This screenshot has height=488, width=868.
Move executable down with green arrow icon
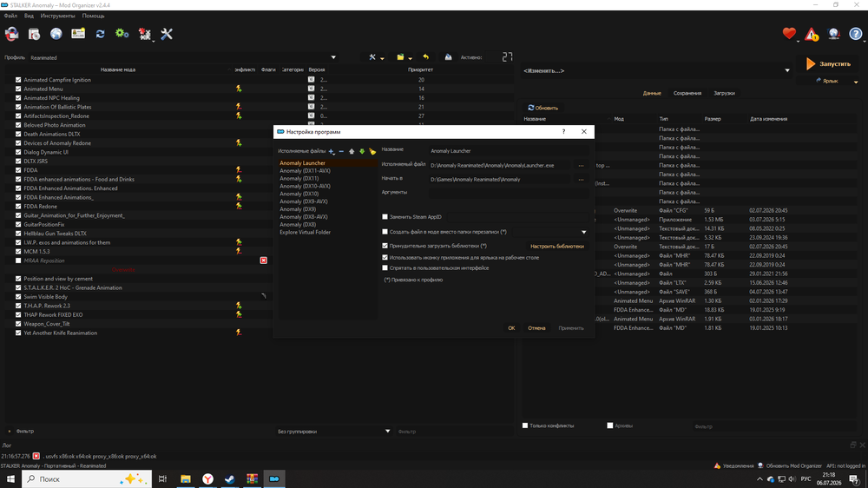pyautogui.click(x=362, y=151)
